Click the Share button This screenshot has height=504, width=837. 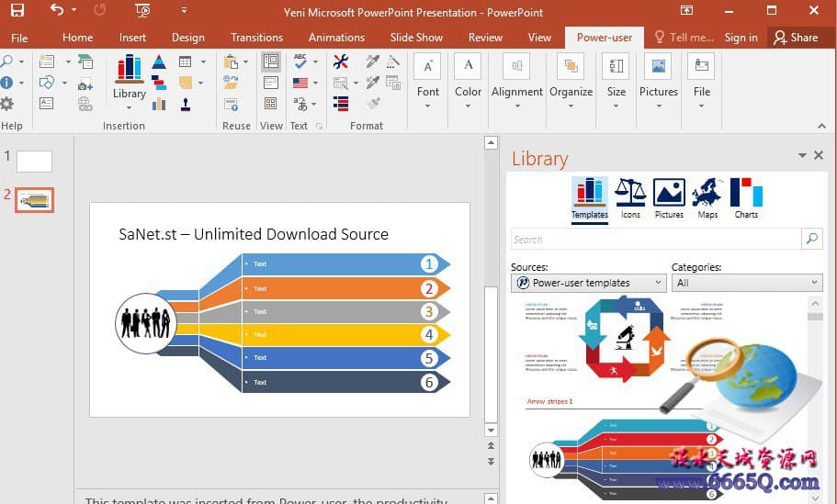pos(796,38)
